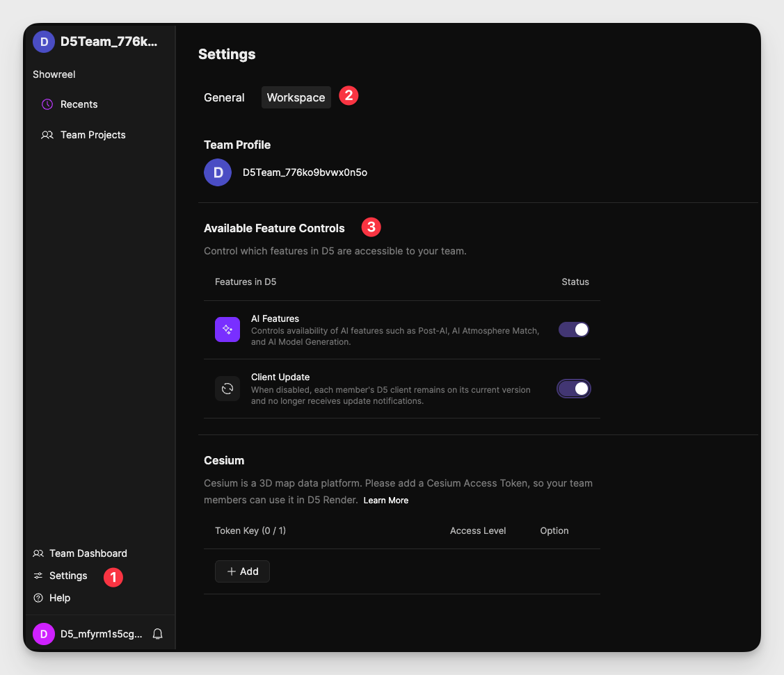The width and height of the screenshot is (784, 675).
Task: Click the notification bell icon
Action: [158, 634]
